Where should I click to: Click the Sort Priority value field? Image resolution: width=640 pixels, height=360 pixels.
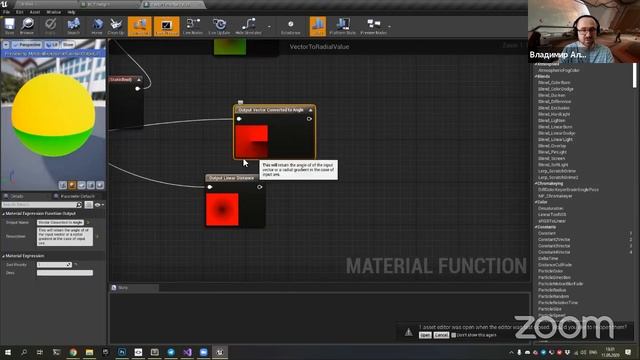click(x=54, y=265)
